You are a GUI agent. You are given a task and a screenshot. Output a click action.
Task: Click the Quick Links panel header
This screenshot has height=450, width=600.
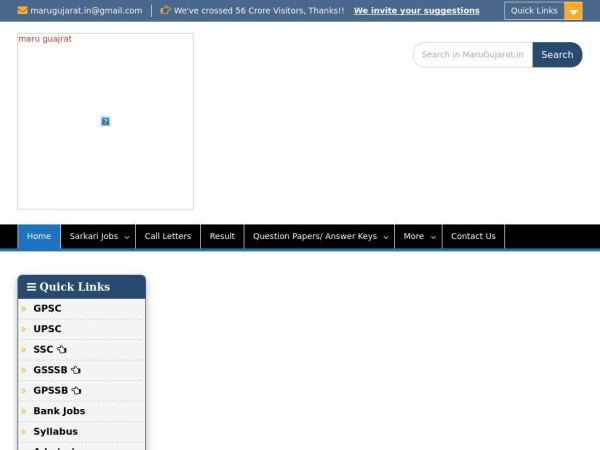82,287
